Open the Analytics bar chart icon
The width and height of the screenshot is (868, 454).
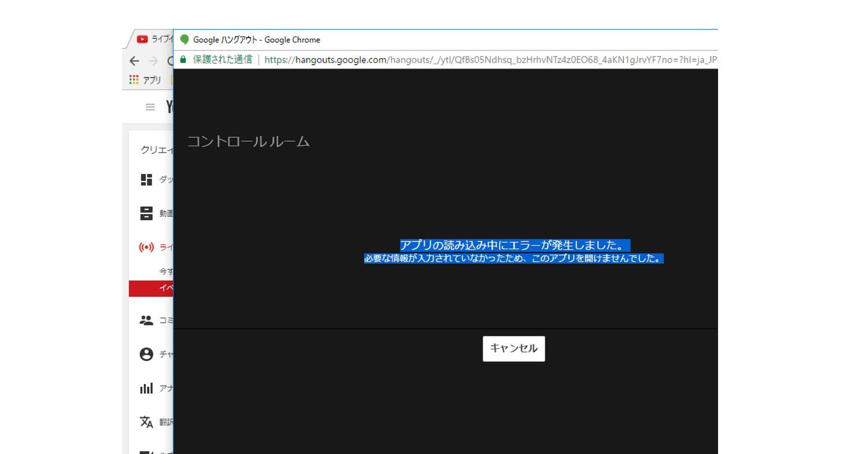pos(146,388)
